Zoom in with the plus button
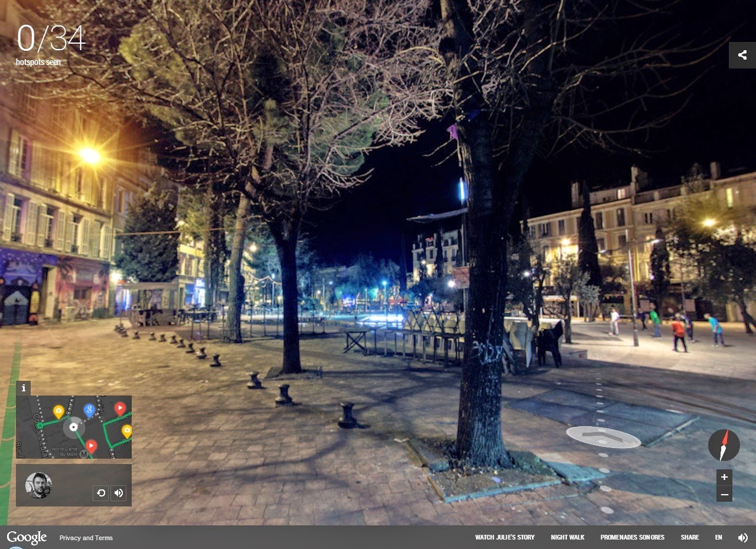The width and height of the screenshot is (756, 549). click(x=725, y=478)
